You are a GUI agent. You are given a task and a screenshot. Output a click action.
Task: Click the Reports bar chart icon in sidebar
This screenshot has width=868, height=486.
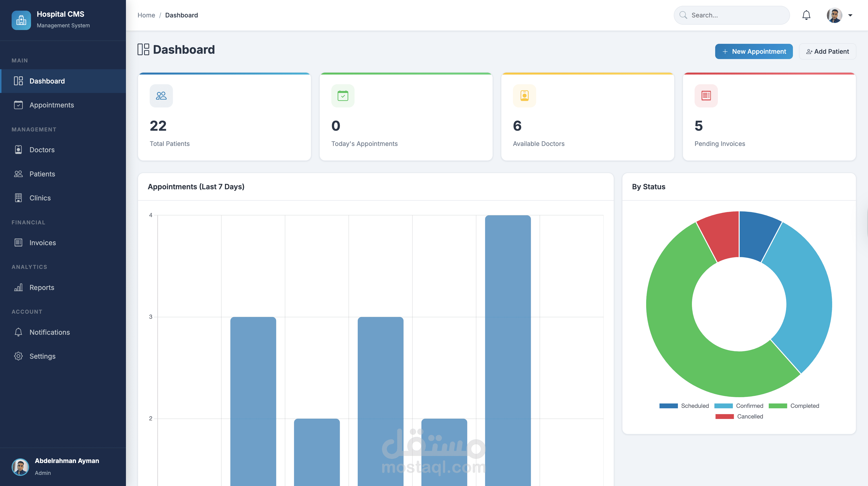[x=18, y=287]
